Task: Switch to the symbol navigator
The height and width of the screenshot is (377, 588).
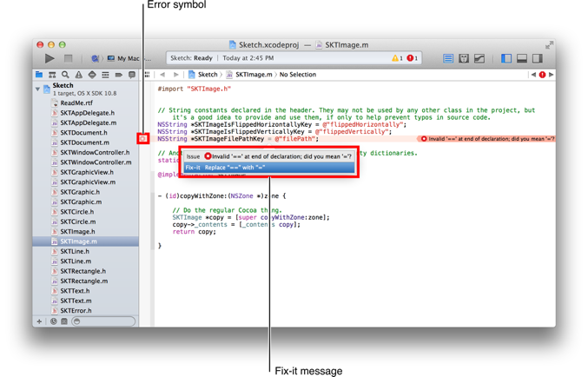Action: pos(52,75)
